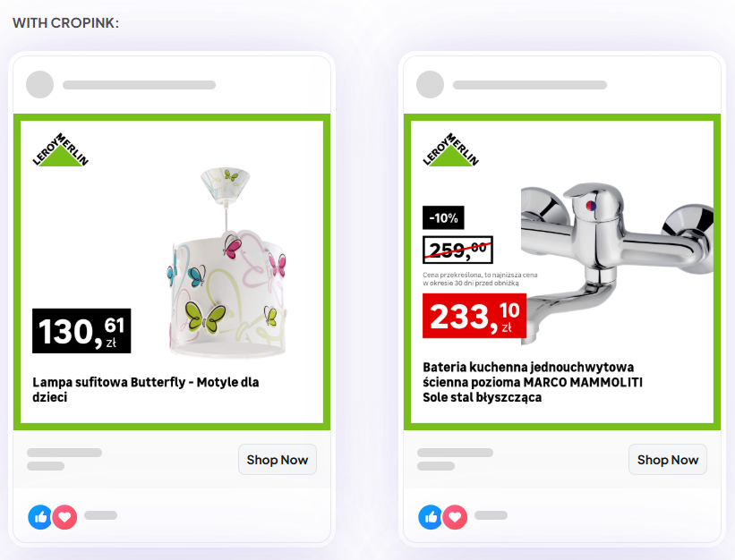Click Shop Now under the butterfly lamp ad
The width and height of the screenshot is (735, 560).
click(278, 459)
